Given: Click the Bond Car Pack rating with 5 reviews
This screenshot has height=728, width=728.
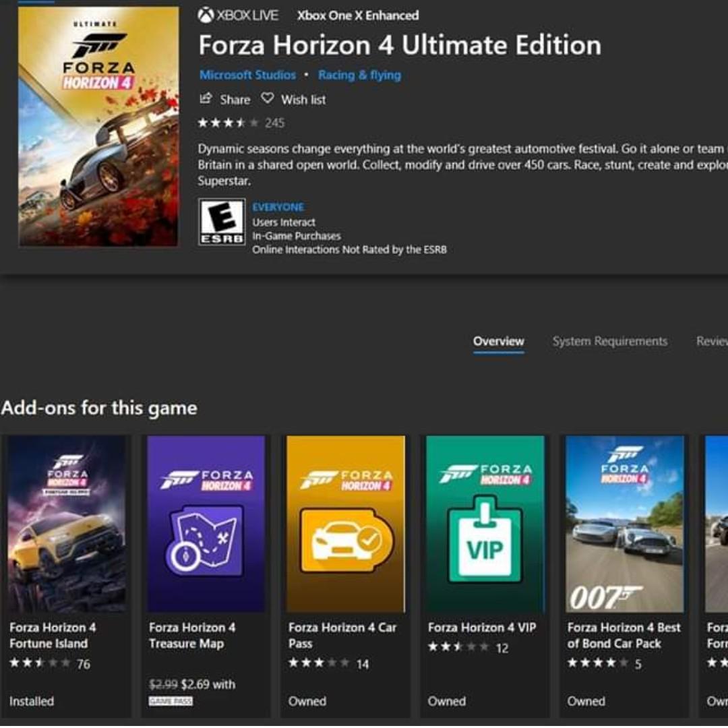Looking at the screenshot, I should pyautogui.click(x=604, y=663).
